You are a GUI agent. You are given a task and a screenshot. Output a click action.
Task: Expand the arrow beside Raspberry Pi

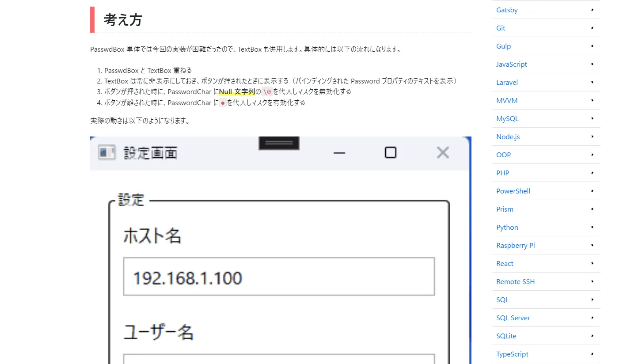point(592,245)
